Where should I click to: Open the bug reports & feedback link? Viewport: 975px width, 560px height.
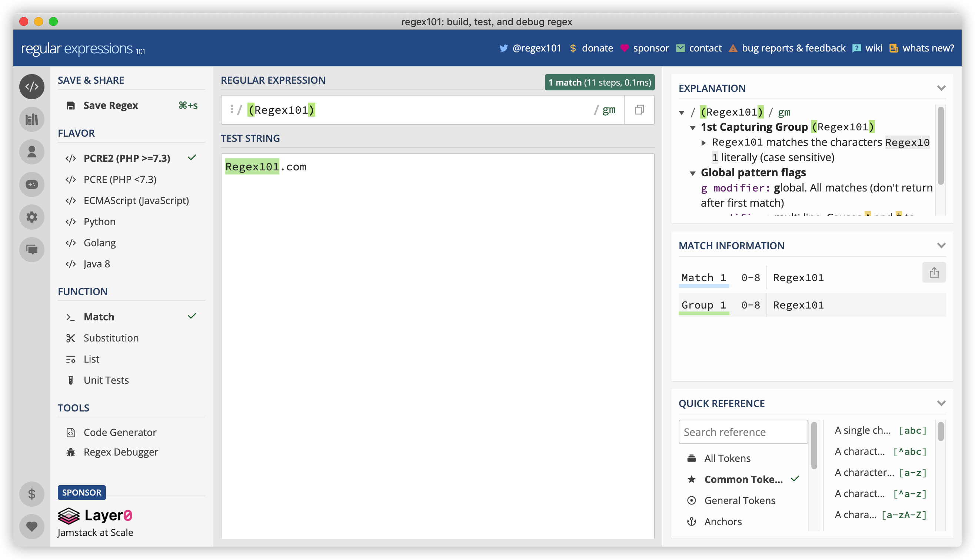(x=793, y=48)
